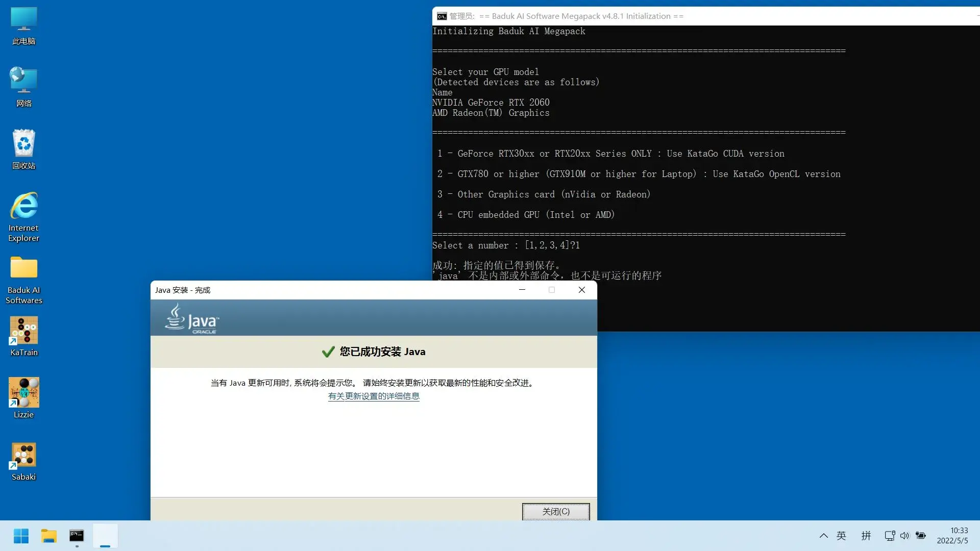Open the volume tray icon
The height and width of the screenshot is (551, 980).
[904, 536]
